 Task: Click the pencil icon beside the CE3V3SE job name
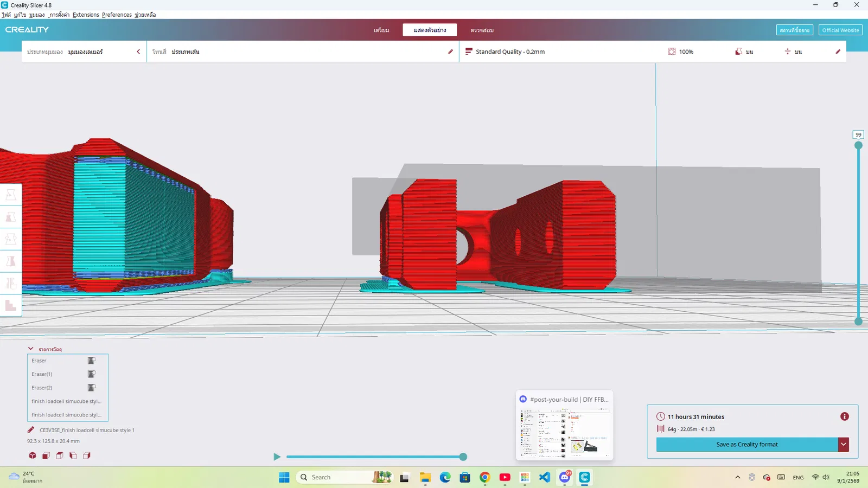click(31, 430)
